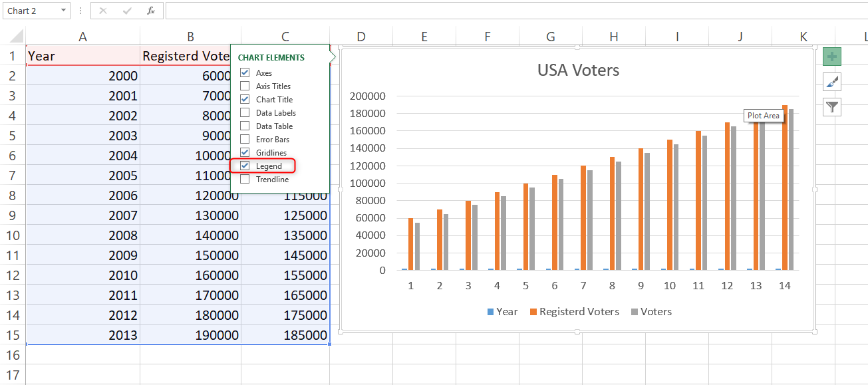Click the Enter checkmark beside the formula bar
The width and height of the screenshot is (868, 385).
coord(126,10)
